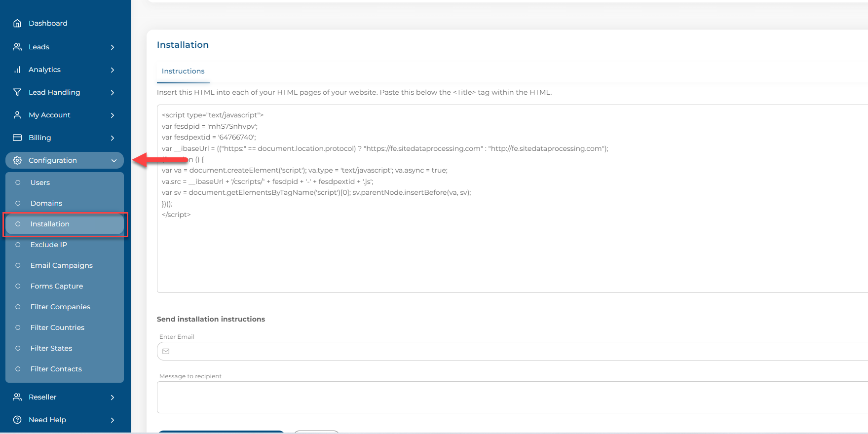The height and width of the screenshot is (434, 868).
Task: Click the circle bullet beside Filter States
Action: pyautogui.click(x=18, y=348)
